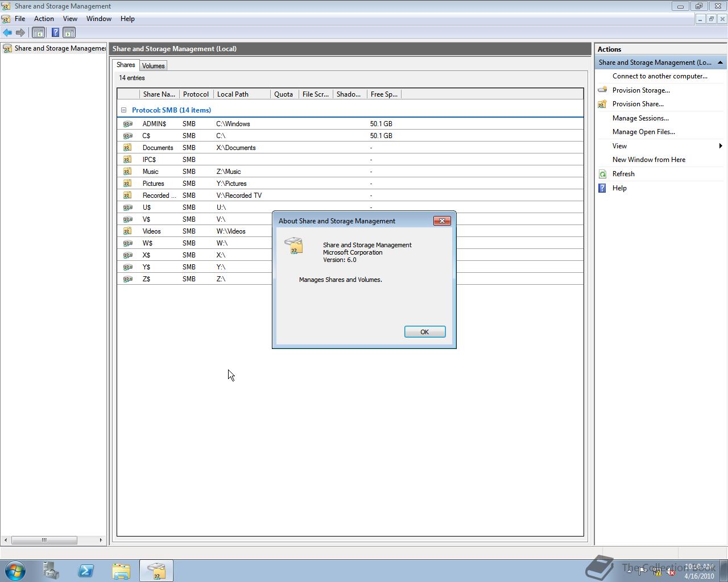
Task: Select the W$ share row name
Action: (147, 243)
